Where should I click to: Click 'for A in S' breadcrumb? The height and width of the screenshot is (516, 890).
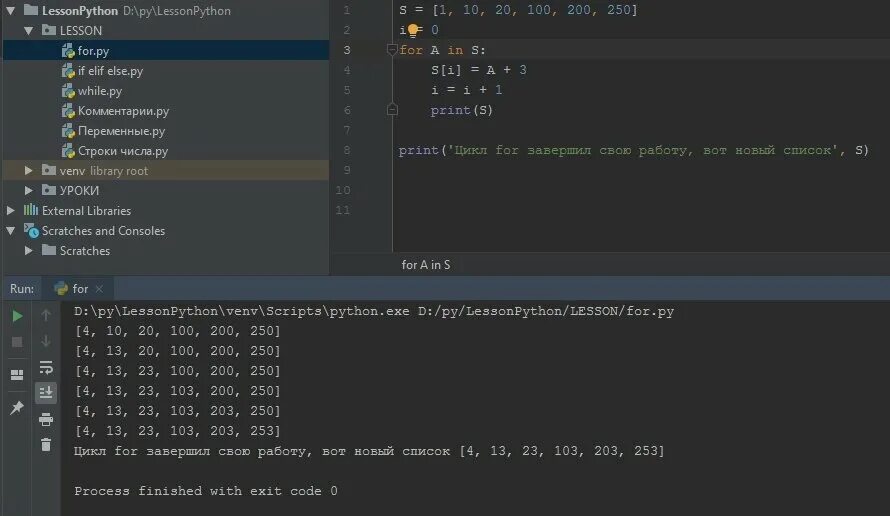point(426,265)
